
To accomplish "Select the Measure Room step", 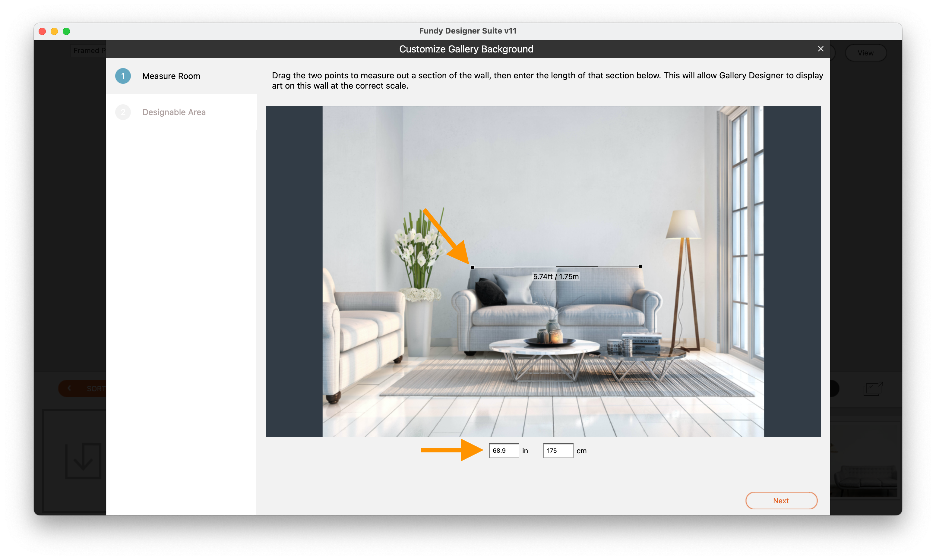I will tap(182, 76).
